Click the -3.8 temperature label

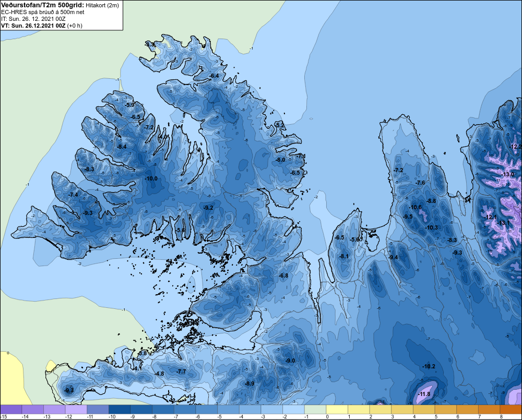(143, 353)
